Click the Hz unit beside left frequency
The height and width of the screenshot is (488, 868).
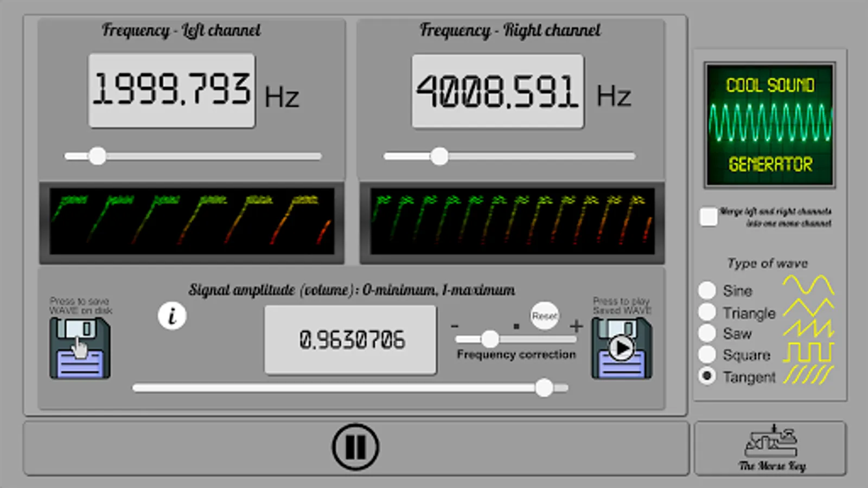[x=282, y=97]
